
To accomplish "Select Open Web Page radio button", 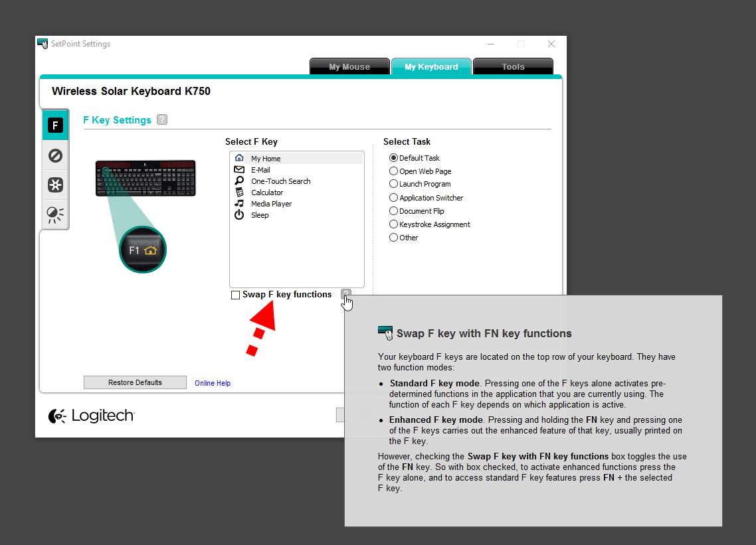I will [x=393, y=171].
